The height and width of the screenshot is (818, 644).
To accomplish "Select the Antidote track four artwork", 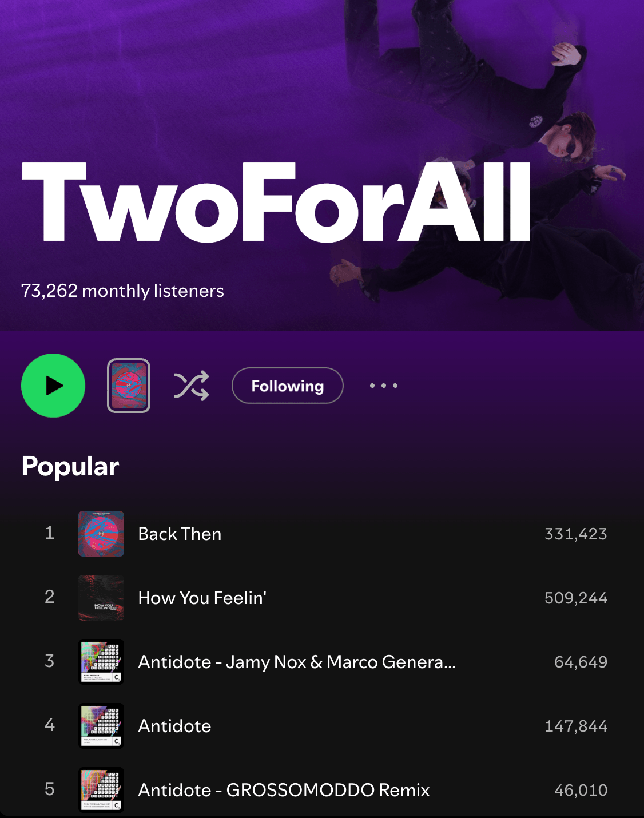I will click(x=101, y=726).
